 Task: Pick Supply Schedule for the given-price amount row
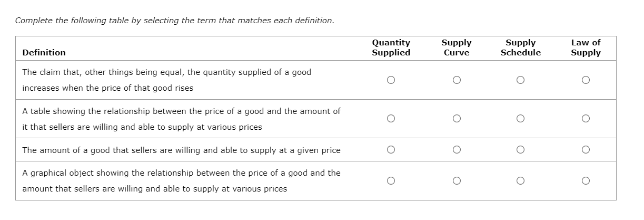pyautogui.click(x=520, y=150)
